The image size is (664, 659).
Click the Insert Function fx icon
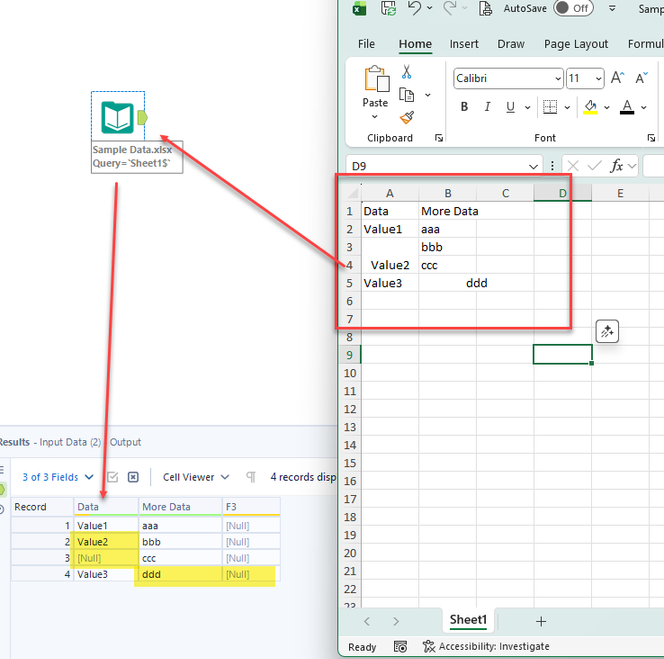pyautogui.click(x=616, y=166)
